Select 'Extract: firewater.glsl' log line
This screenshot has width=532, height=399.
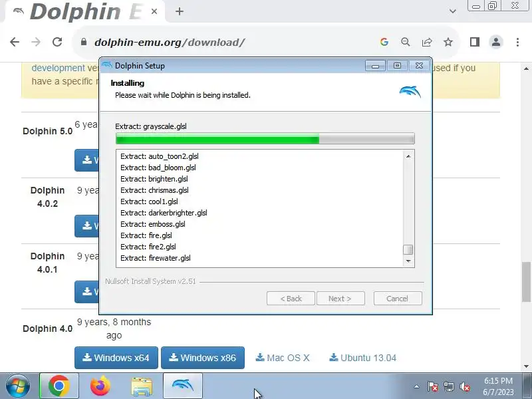tap(156, 258)
